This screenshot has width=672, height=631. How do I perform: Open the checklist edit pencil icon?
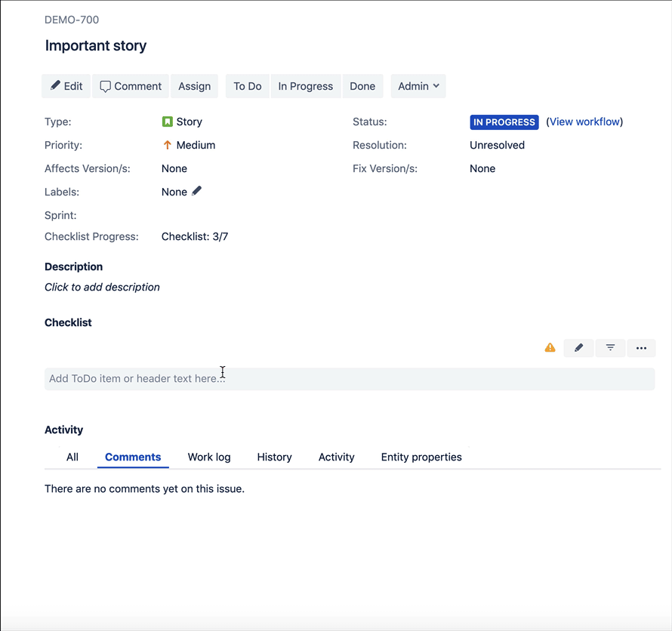tap(578, 348)
